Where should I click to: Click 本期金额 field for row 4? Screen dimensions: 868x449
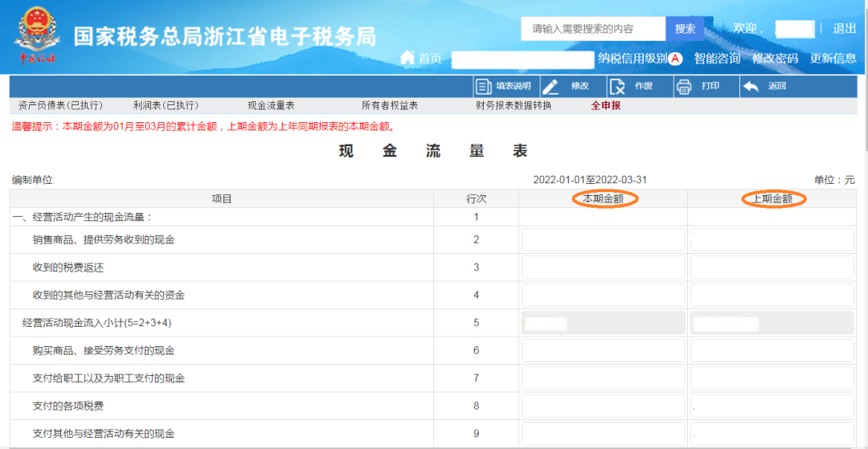click(603, 296)
